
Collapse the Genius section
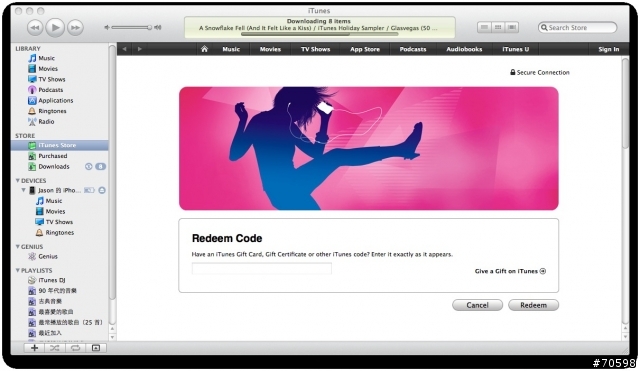click(18, 247)
